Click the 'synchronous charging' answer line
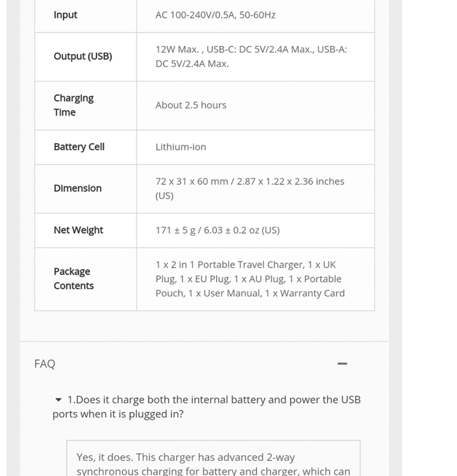This screenshot has height=476, width=457. point(213,471)
